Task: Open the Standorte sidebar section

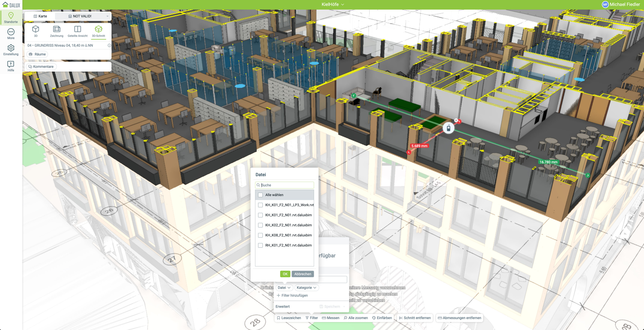Action: coord(11,18)
